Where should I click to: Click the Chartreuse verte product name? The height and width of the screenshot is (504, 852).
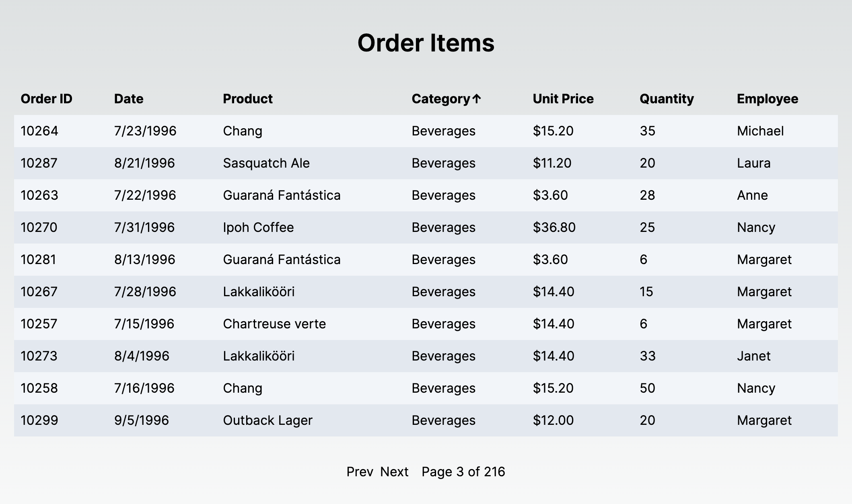(x=275, y=324)
